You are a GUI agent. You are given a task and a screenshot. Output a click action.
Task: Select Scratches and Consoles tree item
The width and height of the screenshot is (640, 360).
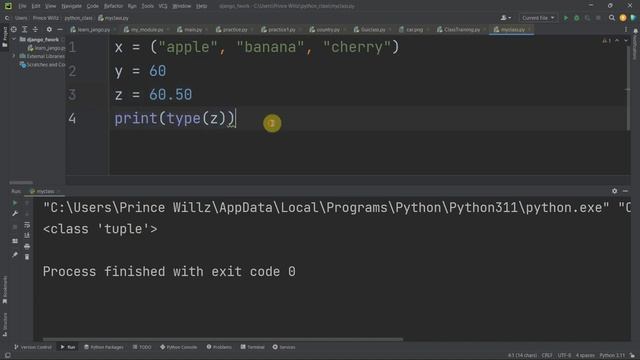coord(42,64)
